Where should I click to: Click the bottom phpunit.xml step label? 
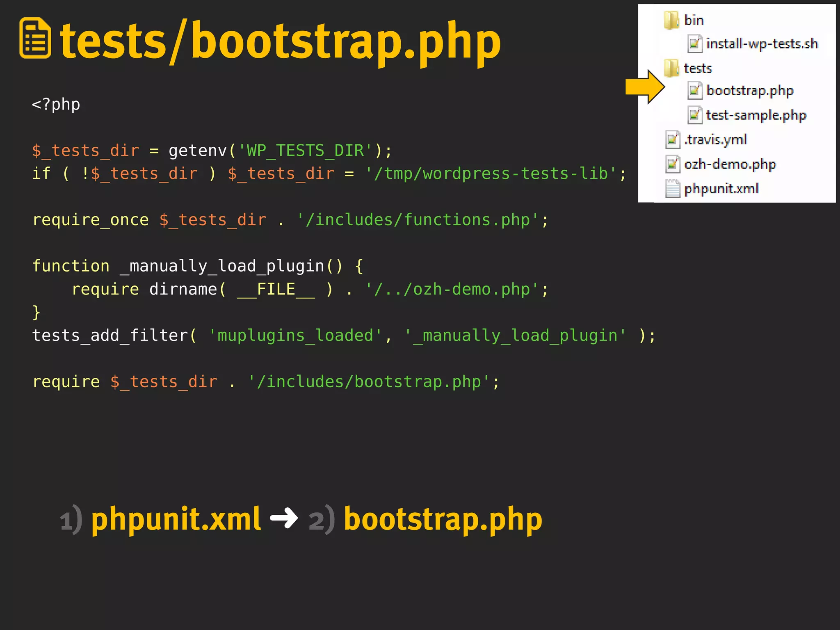click(176, 519)
